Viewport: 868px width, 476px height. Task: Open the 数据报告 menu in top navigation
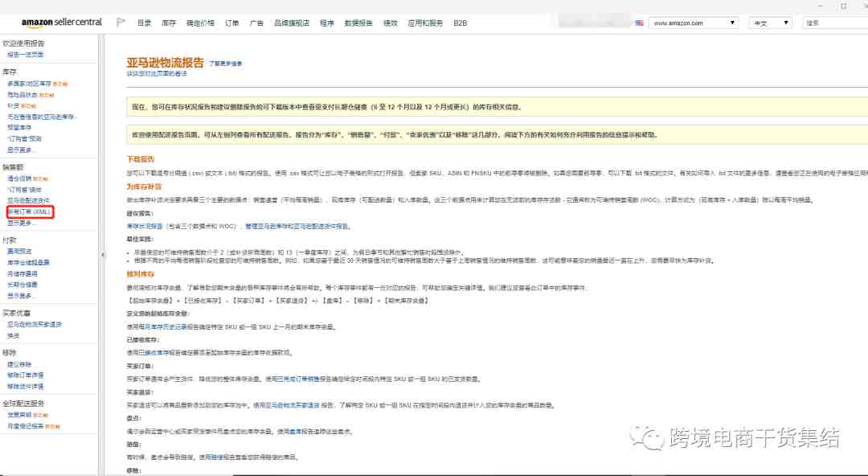(x=358, y=23)
